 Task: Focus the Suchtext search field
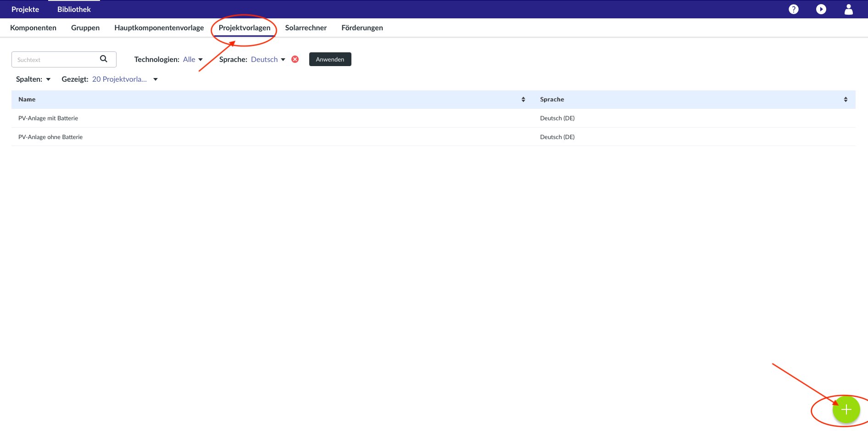pyautogui.click(x=55, y=60)
